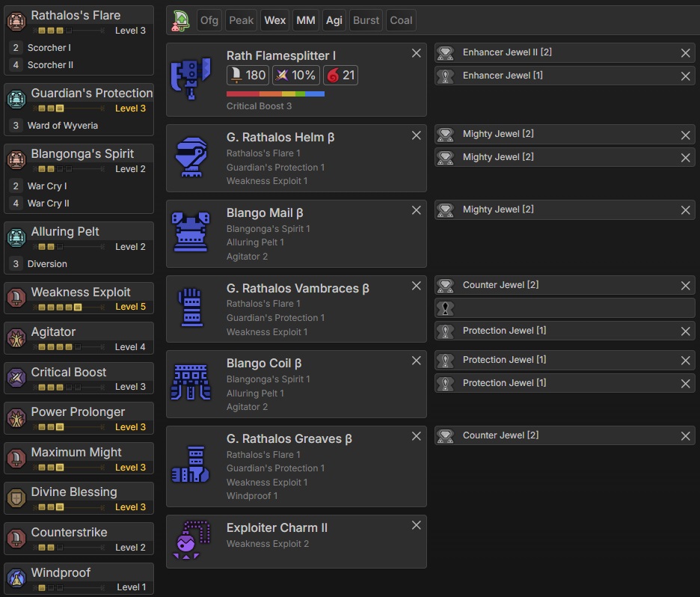Open the empty decoration slot on Vambraces
700x597 pixels.
(x=565, y=307)
